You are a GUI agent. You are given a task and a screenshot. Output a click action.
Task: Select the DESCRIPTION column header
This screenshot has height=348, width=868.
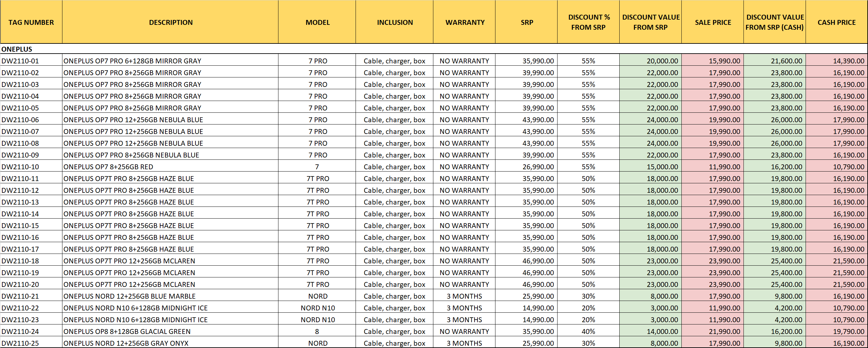(x=170, y=22)
